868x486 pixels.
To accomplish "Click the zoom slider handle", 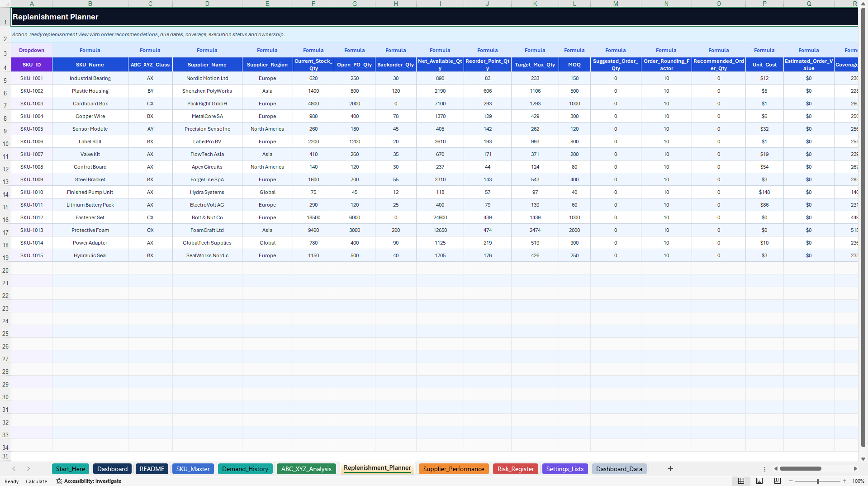I will coord(818,481).
